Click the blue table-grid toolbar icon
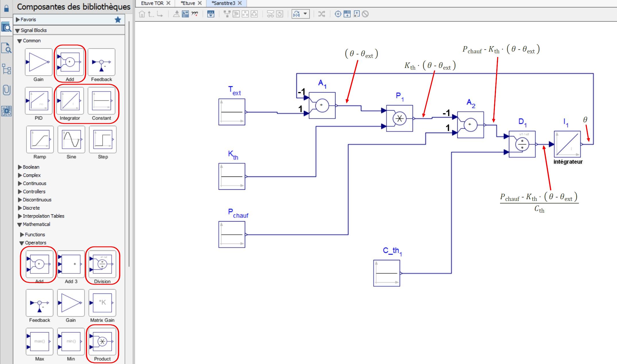 coord(186,14)
